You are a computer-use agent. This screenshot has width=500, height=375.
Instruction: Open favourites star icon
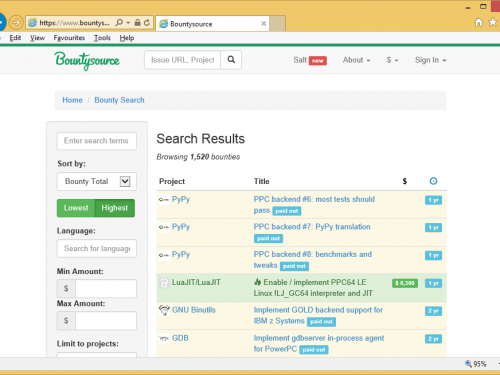pyautogui.click(x=492, y=22)
